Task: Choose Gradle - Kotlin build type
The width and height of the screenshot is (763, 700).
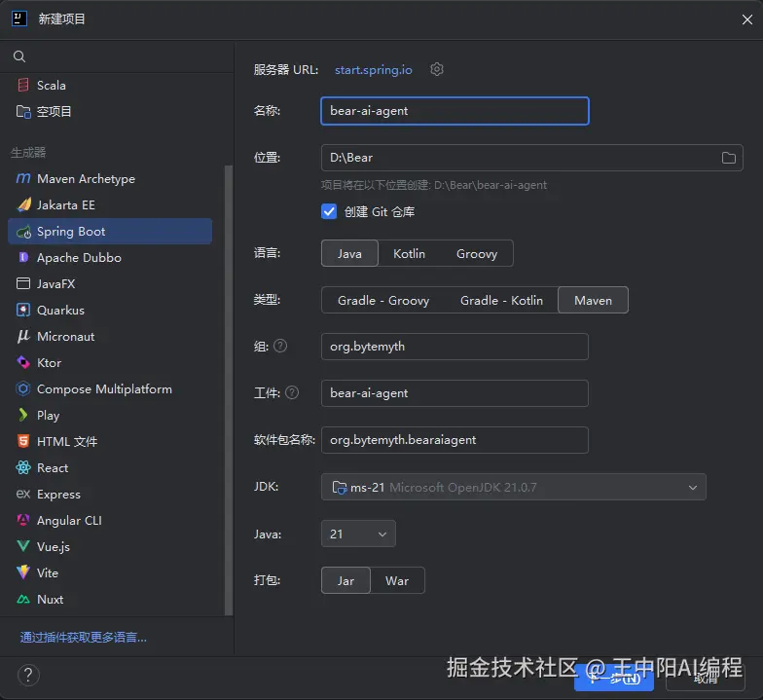Action: [501, 300]
